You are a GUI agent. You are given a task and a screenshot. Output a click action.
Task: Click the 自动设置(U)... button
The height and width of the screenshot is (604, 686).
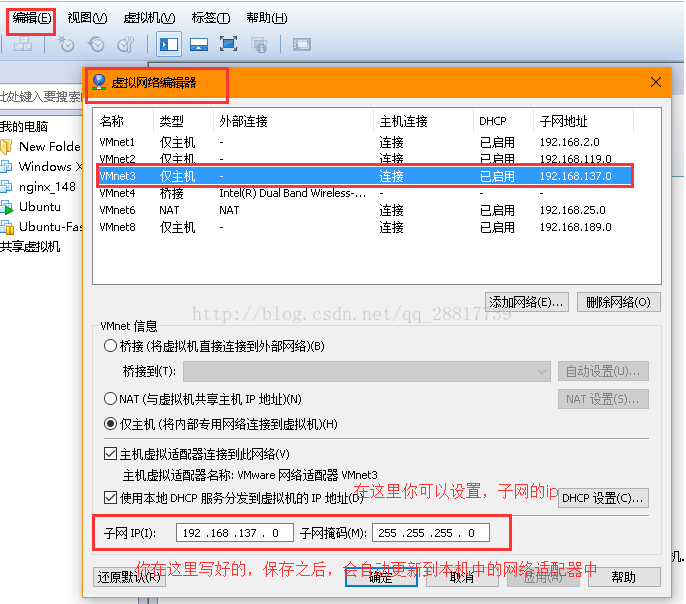pyautogui.click(x=603, y=372)
